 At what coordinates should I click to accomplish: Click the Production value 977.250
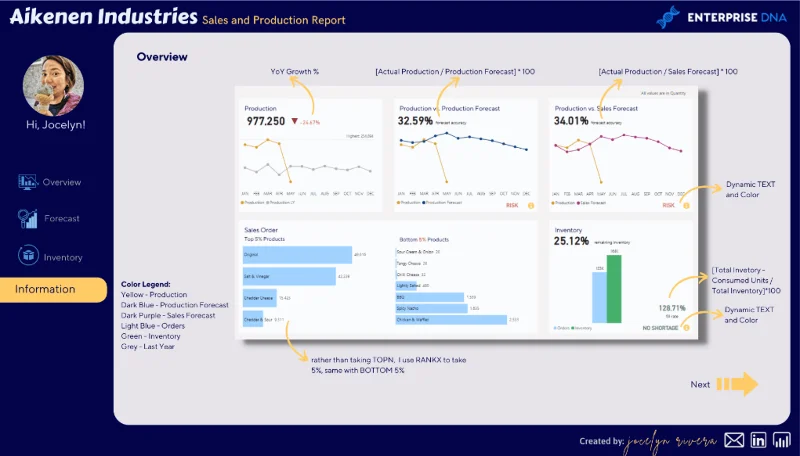[266, 121]
